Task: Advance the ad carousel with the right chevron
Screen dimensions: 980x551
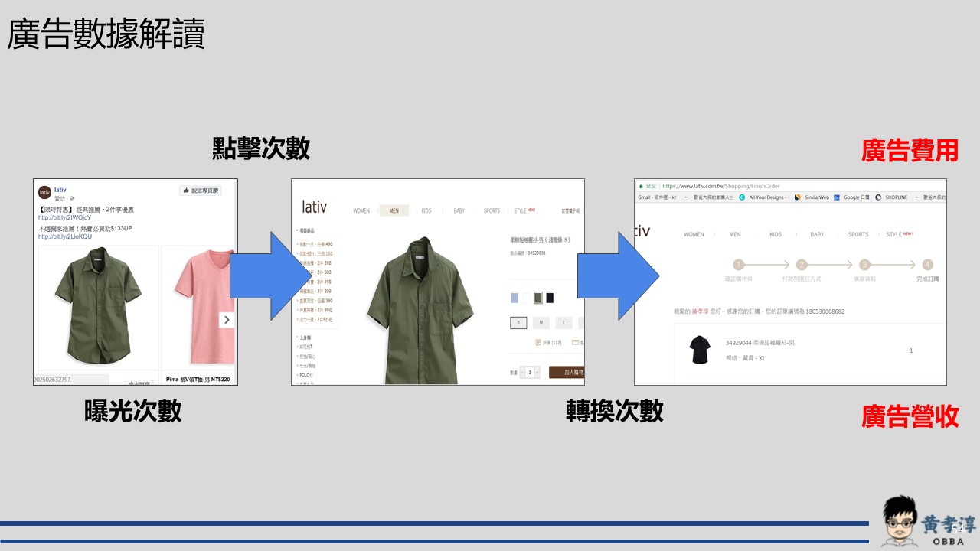Action: click(x=227, y=319)
